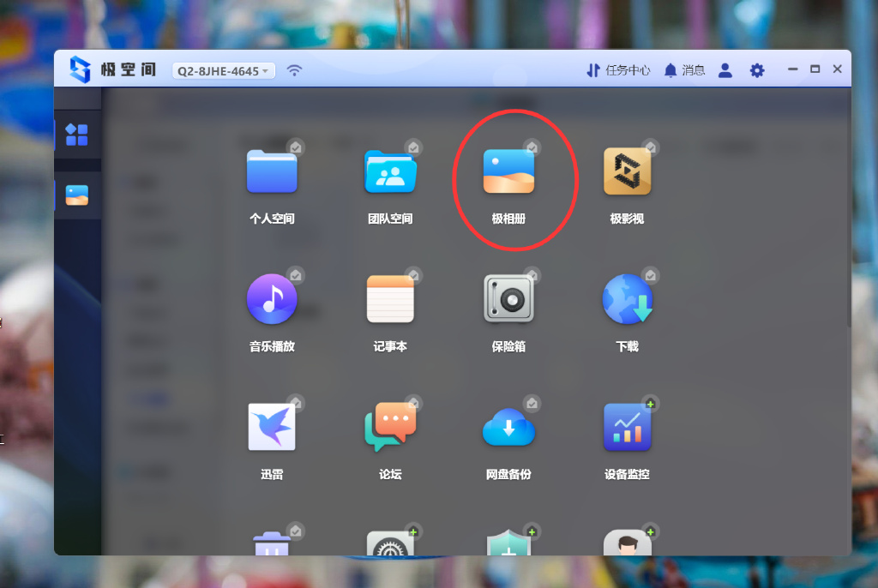Open the 论坛 forum app
878x588 pixels.
click(x=390, y=426)
